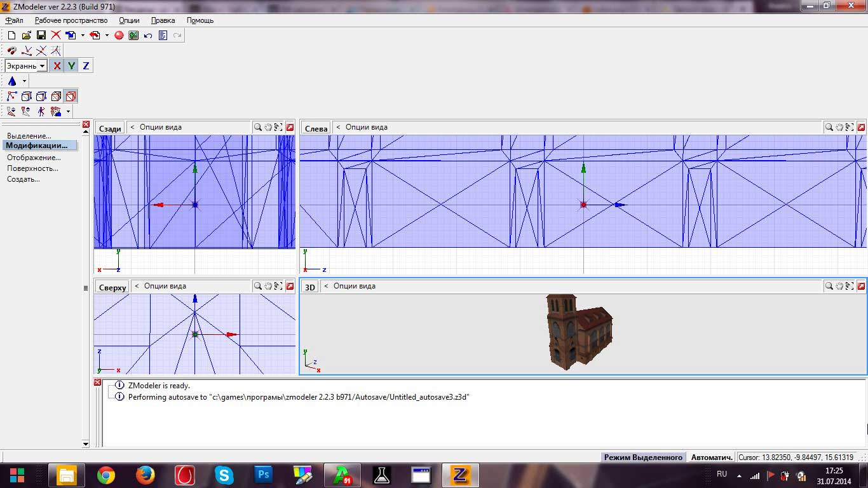This screenshot has width=868, height=488.
Task: Click the undo arrow icon
Action: click(x=148, y=36)
